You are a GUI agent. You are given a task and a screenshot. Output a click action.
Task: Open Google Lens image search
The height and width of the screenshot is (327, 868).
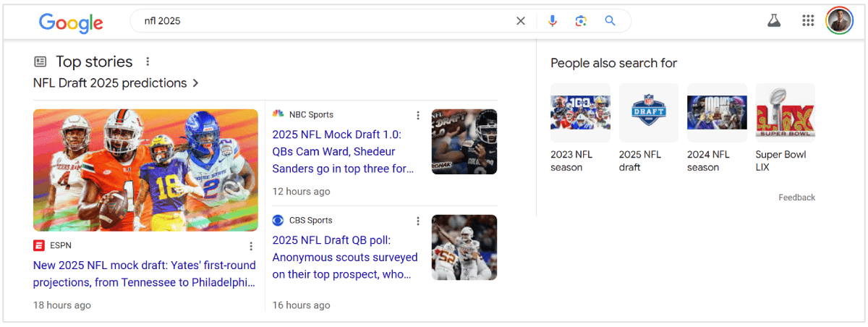click(x=581, y=21)
